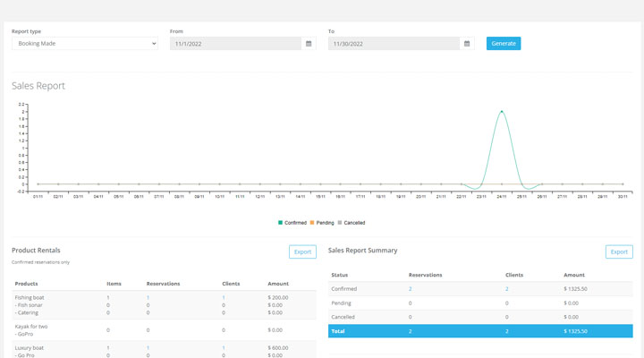Viewport: 644px width, 358px height.
Task: Click the Sales Report Summary section heading
Action: point(362,251)
